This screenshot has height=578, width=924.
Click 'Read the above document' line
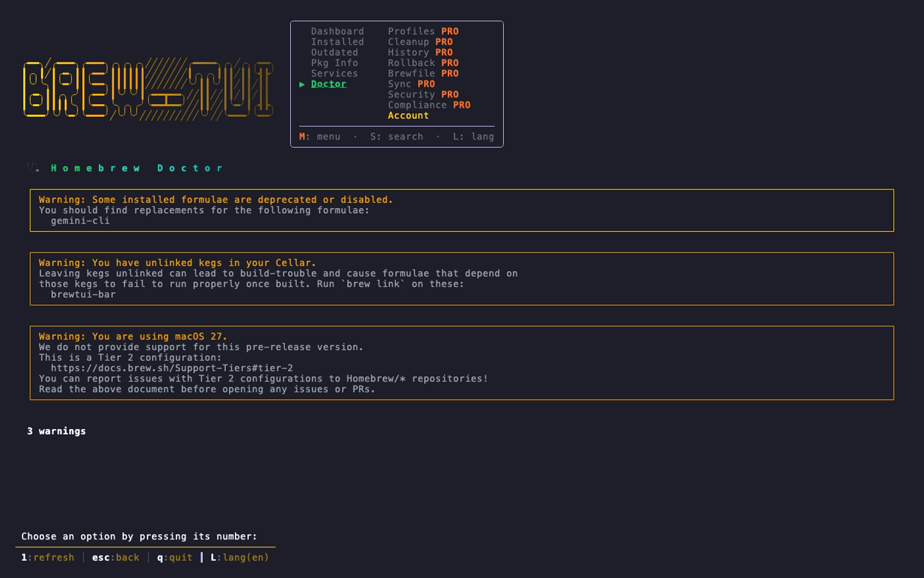click(x=207, y=389)
